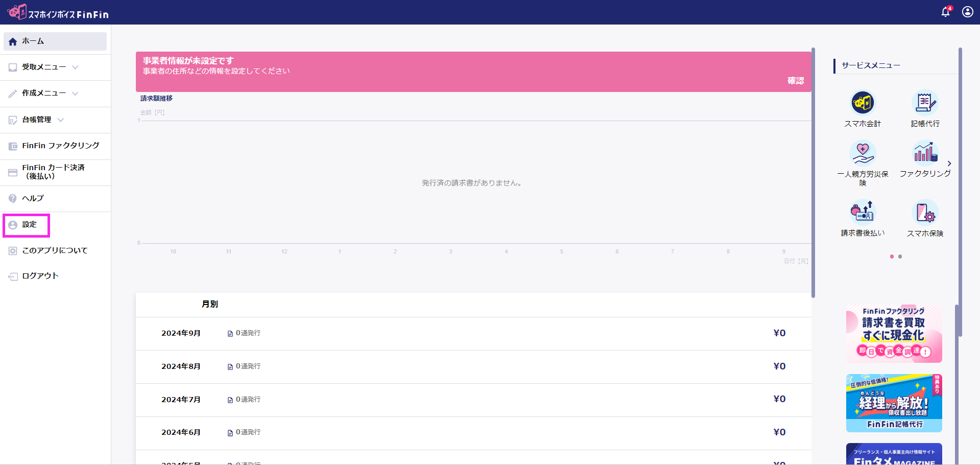The image size is (980, 465).
Task: Click the right sidebar vertical scrollbar
Action: tap(960, 192)
